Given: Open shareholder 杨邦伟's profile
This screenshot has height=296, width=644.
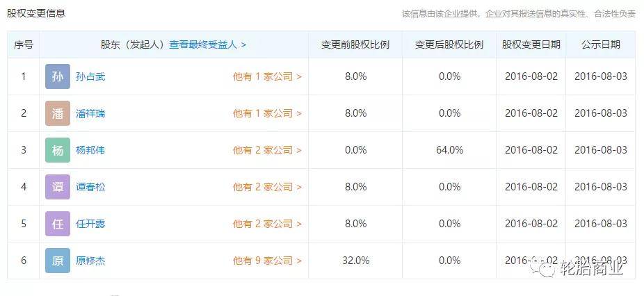Looking at the screenshot, I should coord(90,150).
